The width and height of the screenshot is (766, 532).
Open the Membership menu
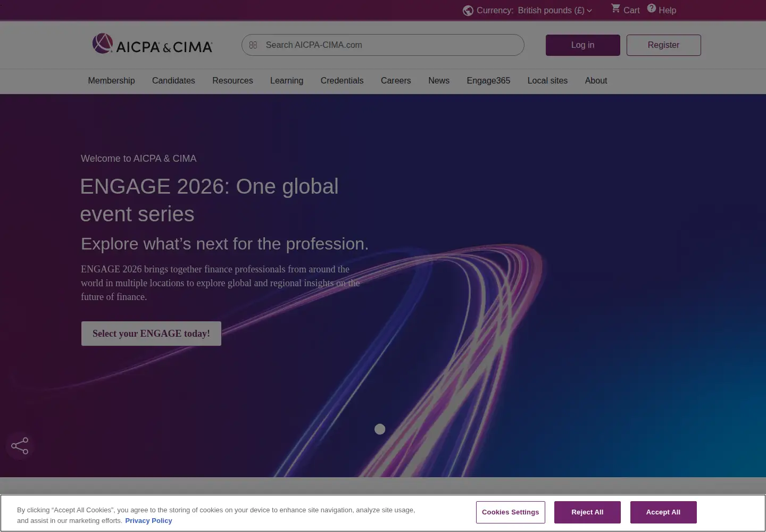coord(111,81)
